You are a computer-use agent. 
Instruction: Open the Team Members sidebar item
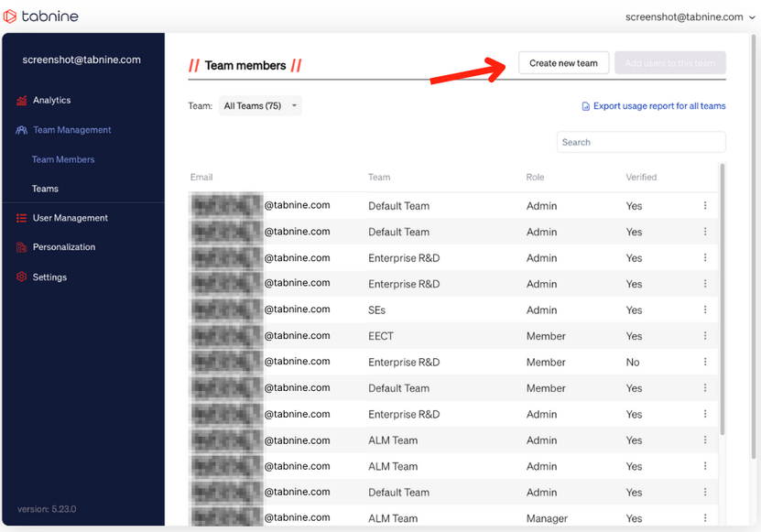(x=63, y=159)
